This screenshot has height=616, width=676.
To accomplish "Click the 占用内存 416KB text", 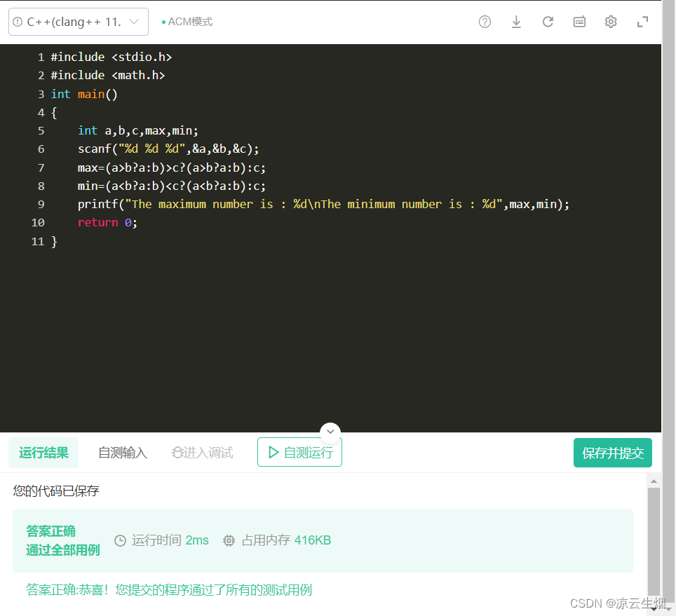I will 286,540.
